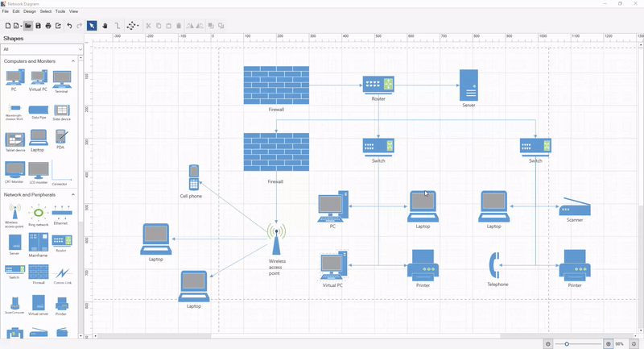Collapse the Network and Peripherals section

click(73, 194)
